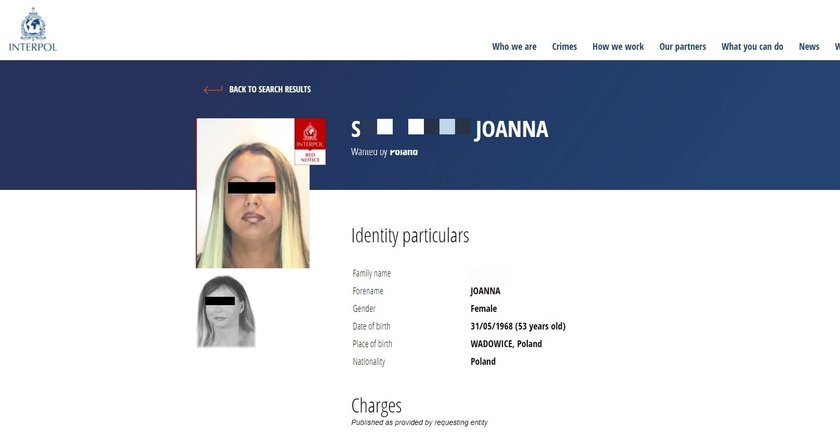Go back to search results
This screenshot has height=440, width=840.
click(270, 90)
